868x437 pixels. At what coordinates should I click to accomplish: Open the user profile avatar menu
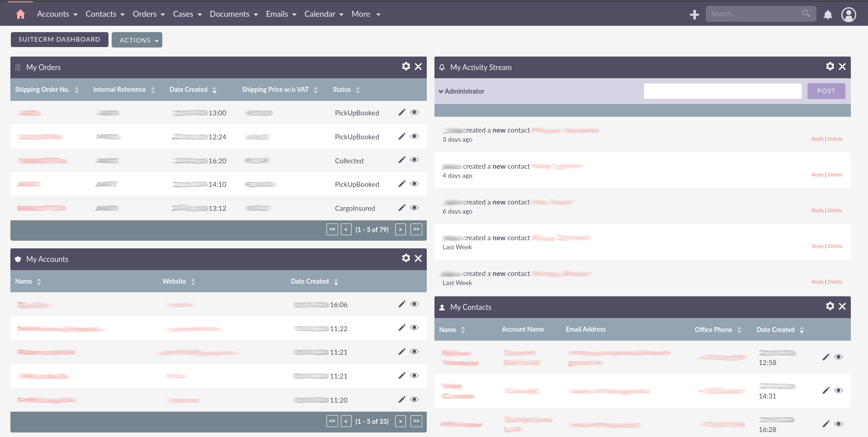(x=849, y=15)
